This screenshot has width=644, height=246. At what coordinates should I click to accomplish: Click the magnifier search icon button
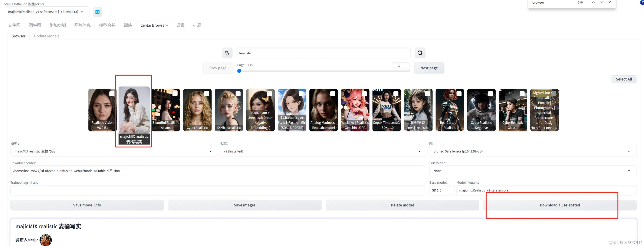[420, 53]
